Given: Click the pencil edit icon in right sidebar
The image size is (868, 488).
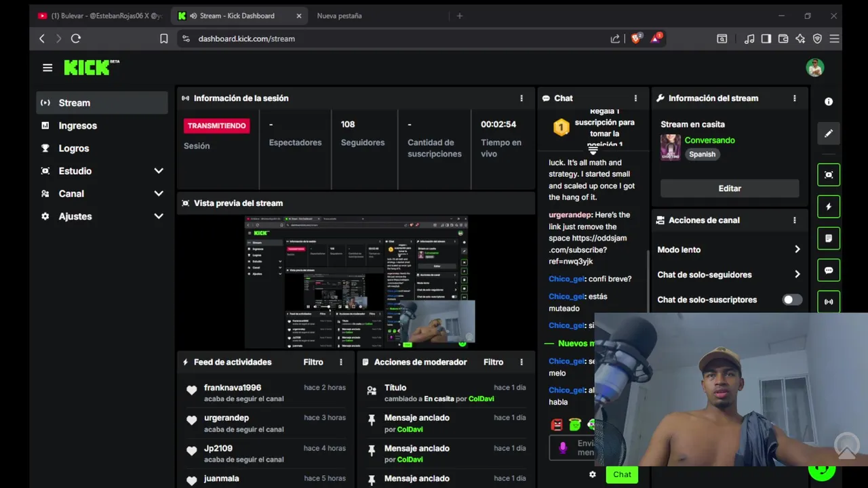Looking at the screenshot, I should [829, 134].
